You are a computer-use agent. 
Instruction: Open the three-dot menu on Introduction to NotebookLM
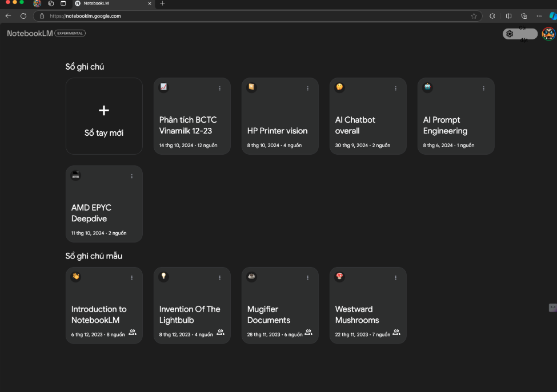click(132, 278)
